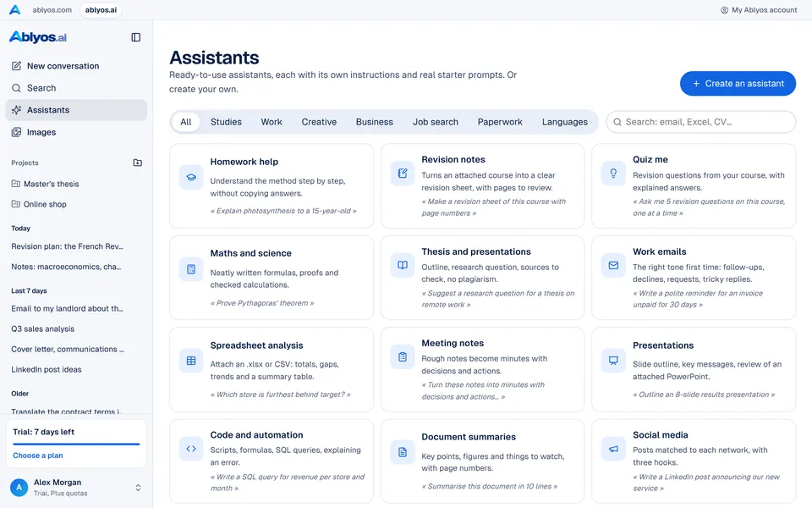Click Summarise this document in 10 lines prompt
This screenshot has height=508, width=812.
click(490, 486)
